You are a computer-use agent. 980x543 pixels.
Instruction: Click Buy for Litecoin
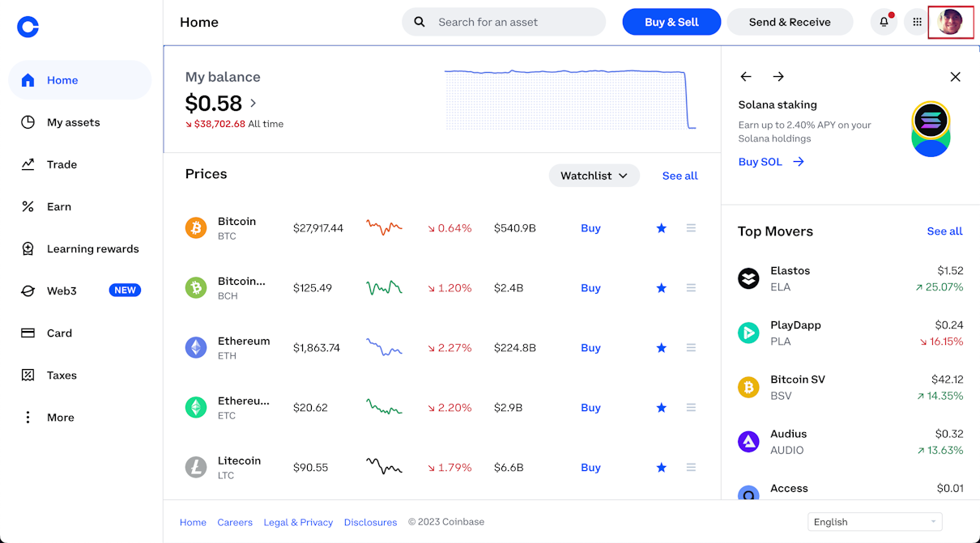[590, 468]
